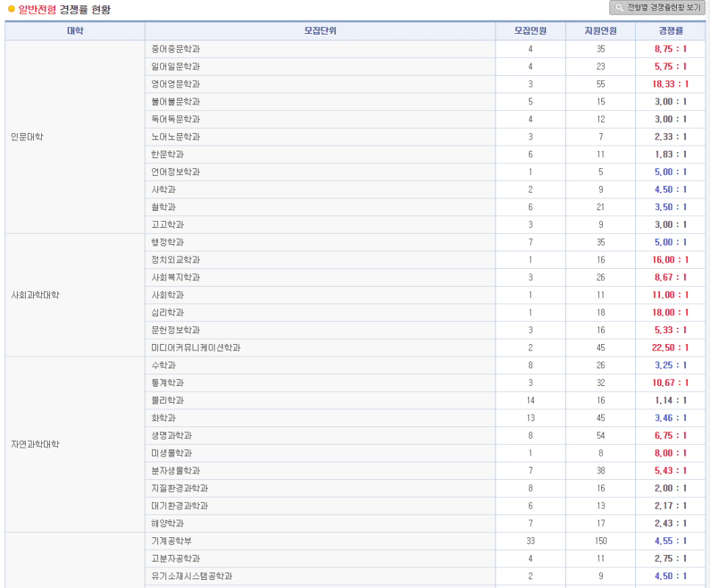Click the 지질환경과학과 row name
This screenshot has width=710, height=588.
point(180,489)
